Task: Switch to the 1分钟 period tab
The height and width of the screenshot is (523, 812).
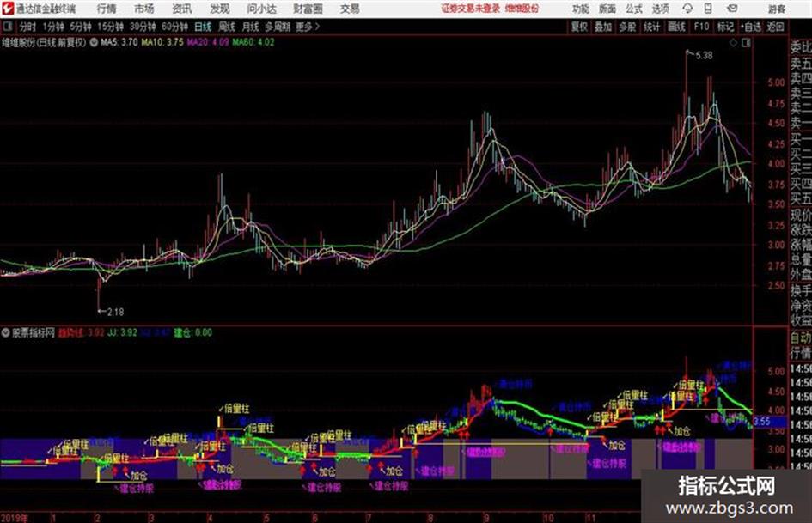Action: pyautogui.click(x=52, y=27)
